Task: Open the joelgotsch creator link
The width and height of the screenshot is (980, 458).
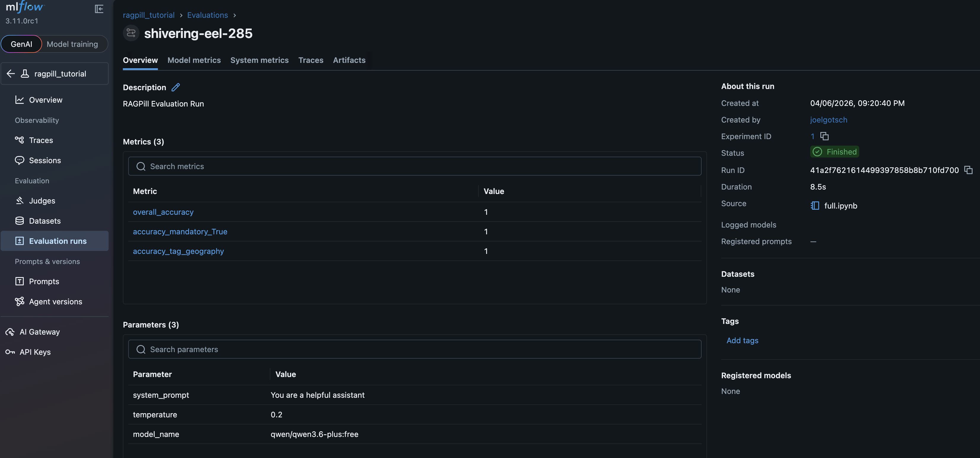Action: point(828,120)
